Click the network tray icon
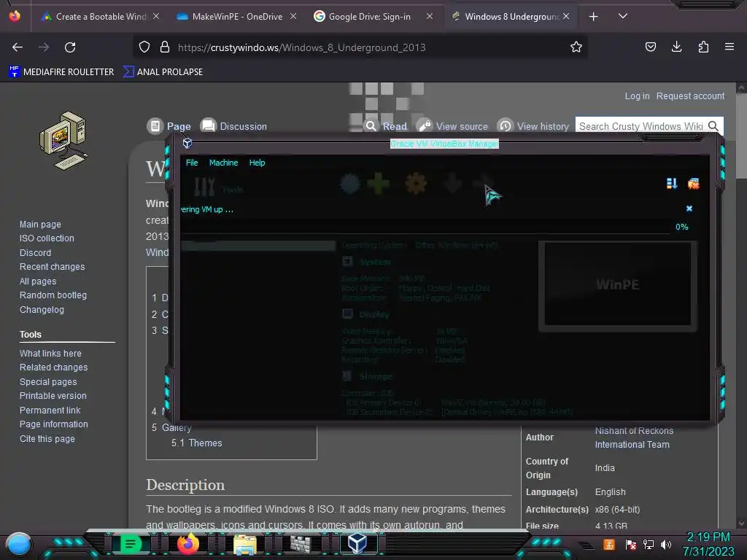The image size is (747, 560). click(x=649, y=545)
